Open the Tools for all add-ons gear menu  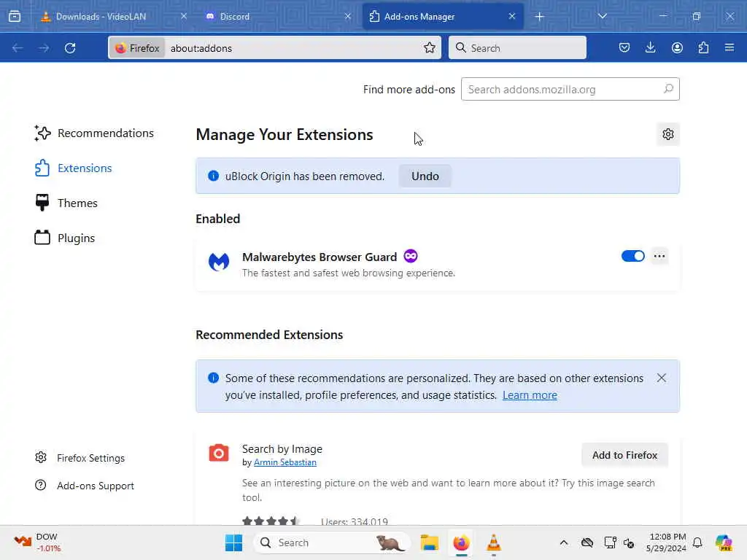(668, 134)
